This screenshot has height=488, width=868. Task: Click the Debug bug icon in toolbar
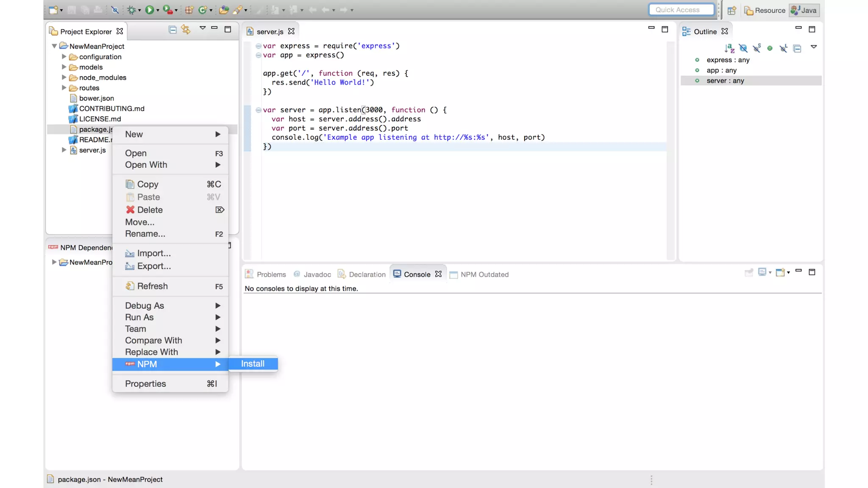point(132,10)
